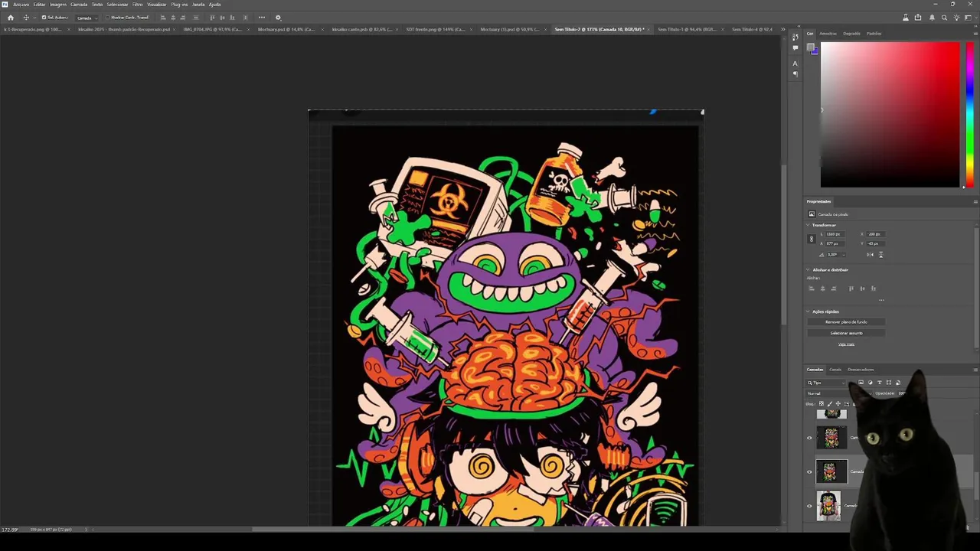The width and height of the screenshot is (980, 551).
Task: Collapse the Transformar section
Action: (x=808, y=225)
